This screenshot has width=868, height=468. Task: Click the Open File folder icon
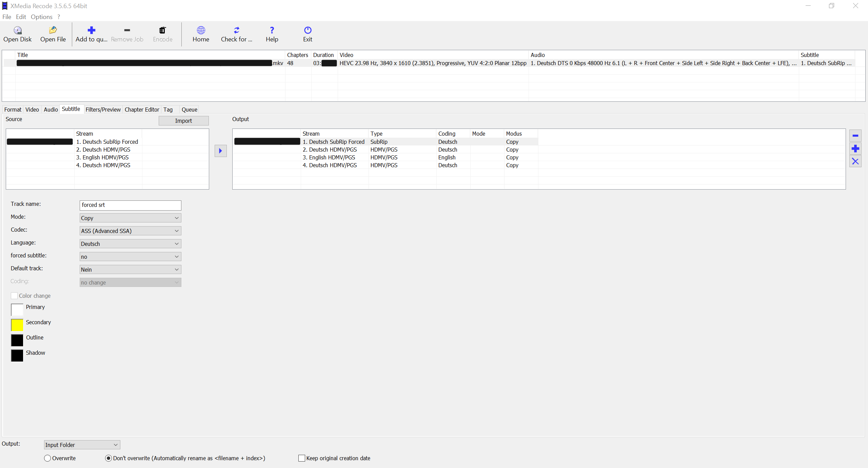[x=53, y=31]
